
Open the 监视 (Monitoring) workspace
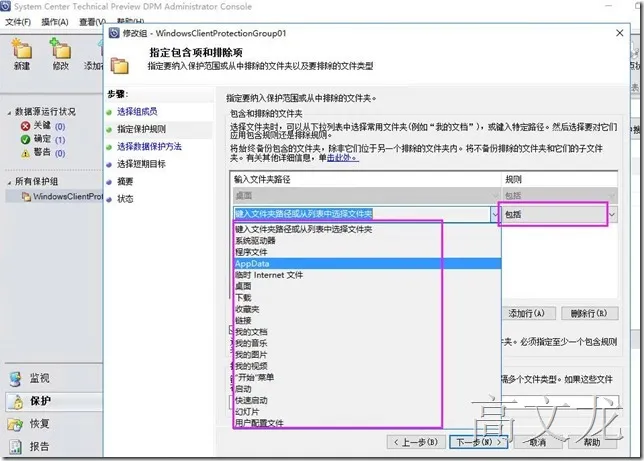click(39, 378)
